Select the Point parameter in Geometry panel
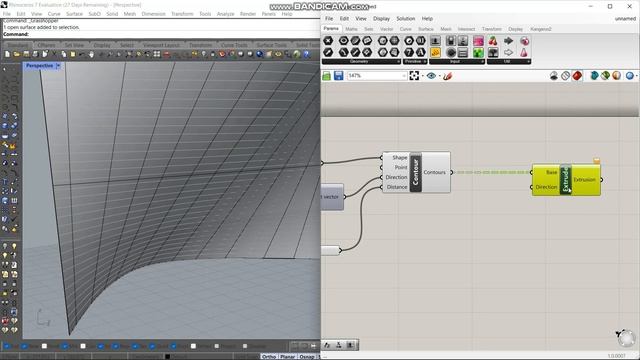 click(328, 40)
